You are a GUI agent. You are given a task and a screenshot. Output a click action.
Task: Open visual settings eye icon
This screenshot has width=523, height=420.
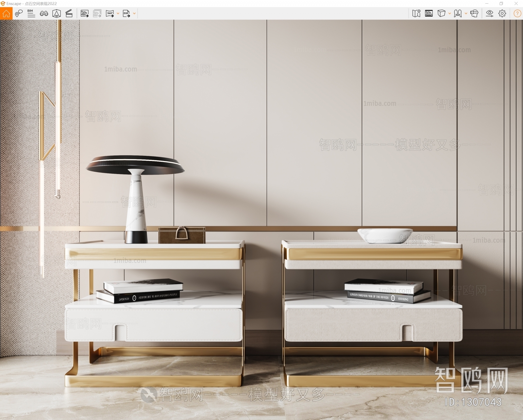point(490,13)
